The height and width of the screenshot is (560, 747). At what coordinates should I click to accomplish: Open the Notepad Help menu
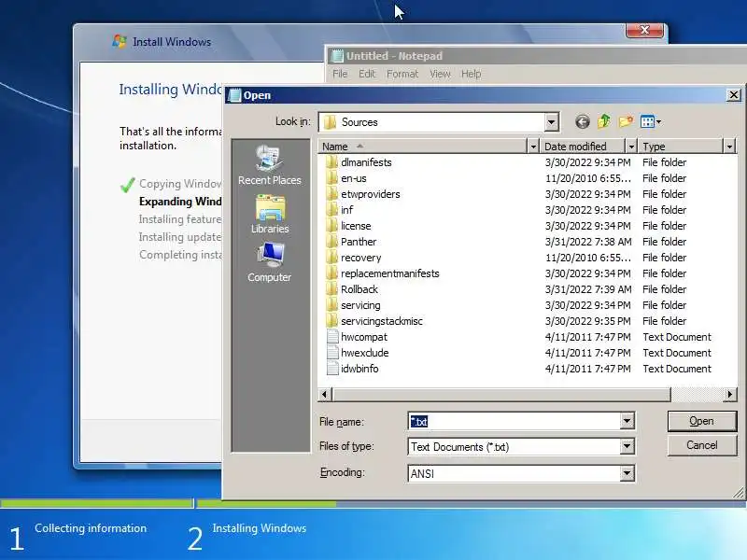click(472, 74)
